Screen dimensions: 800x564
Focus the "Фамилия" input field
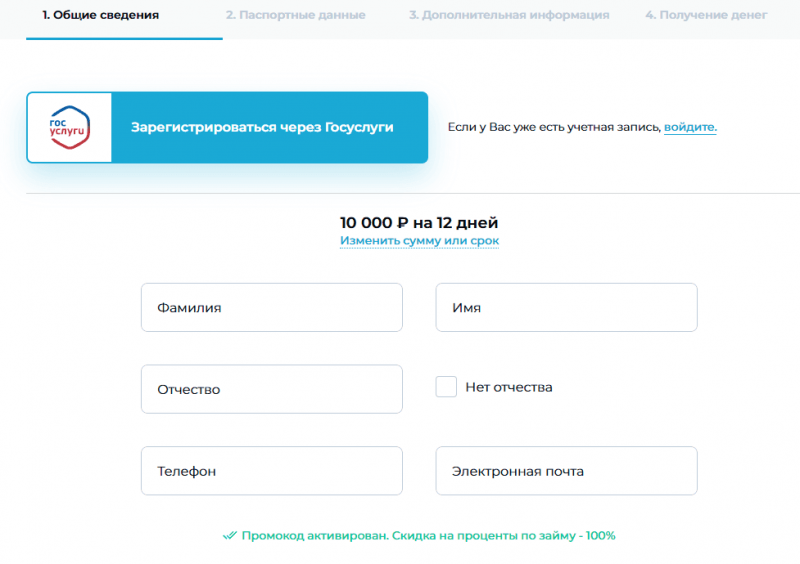click(272, 308)
